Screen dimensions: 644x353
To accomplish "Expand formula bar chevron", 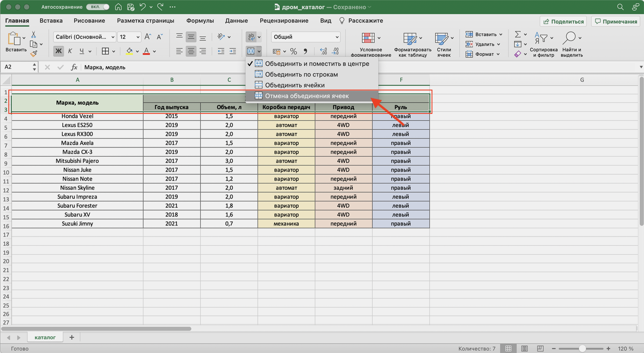I will click(x=641, y=67).
